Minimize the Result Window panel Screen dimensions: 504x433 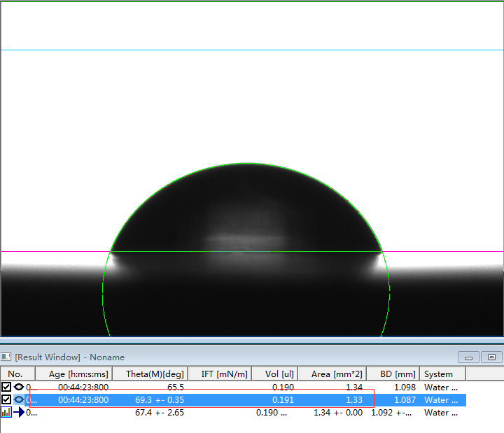coord(468,357)
